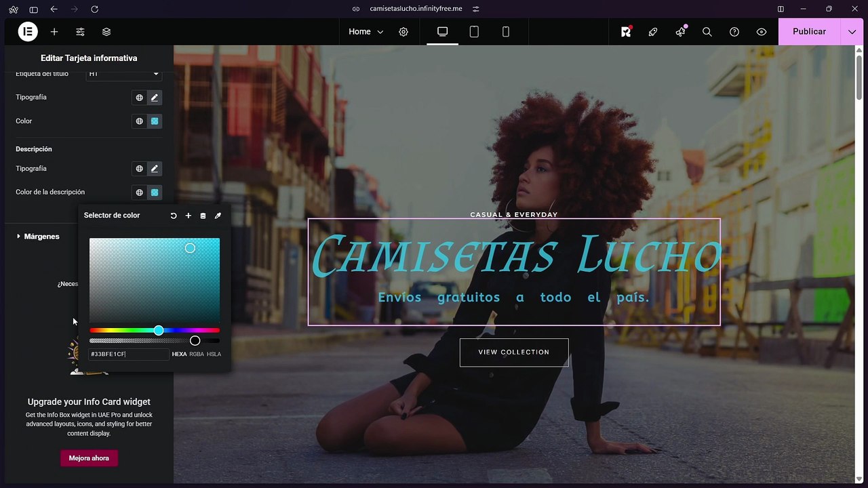Viewport: 868px width, 488px height.
Task: Add a new element with plus icon
Action: (x=54, y=32)
